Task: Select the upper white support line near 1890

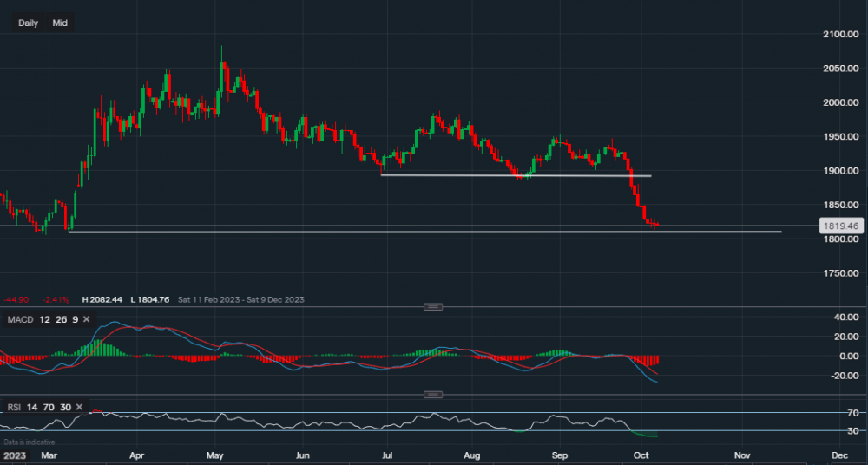Action: (521, 175)
